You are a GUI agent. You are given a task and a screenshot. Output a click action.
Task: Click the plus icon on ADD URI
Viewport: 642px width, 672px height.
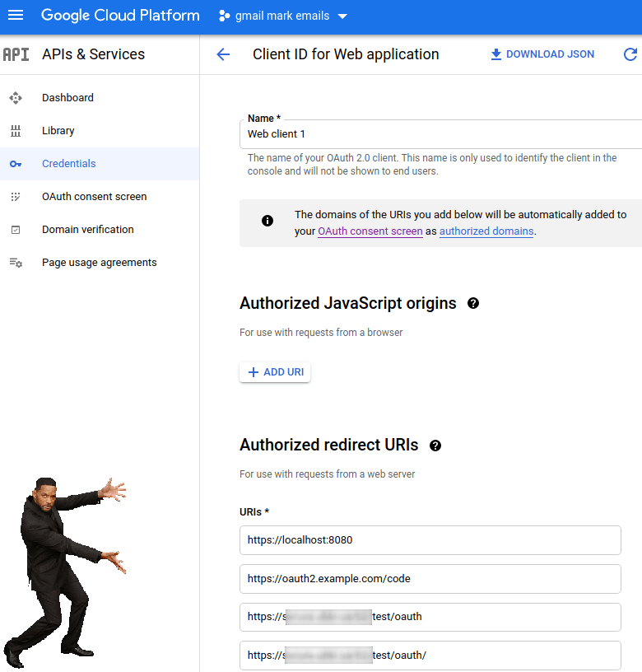[x=254, y=372]
